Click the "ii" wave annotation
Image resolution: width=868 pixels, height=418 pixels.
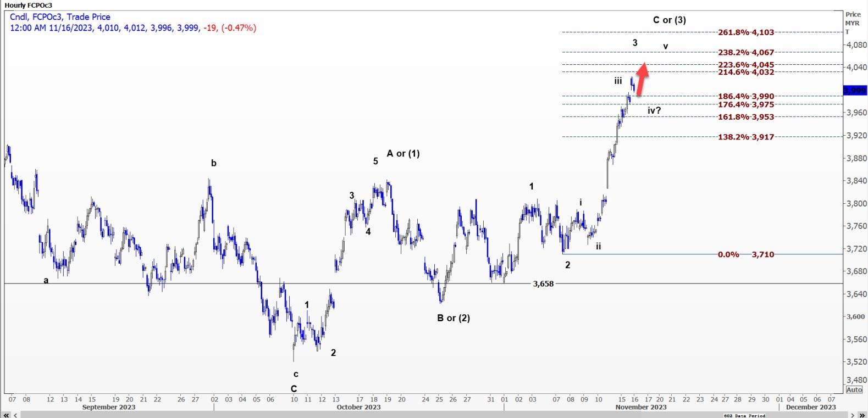(x=599, y=246)
